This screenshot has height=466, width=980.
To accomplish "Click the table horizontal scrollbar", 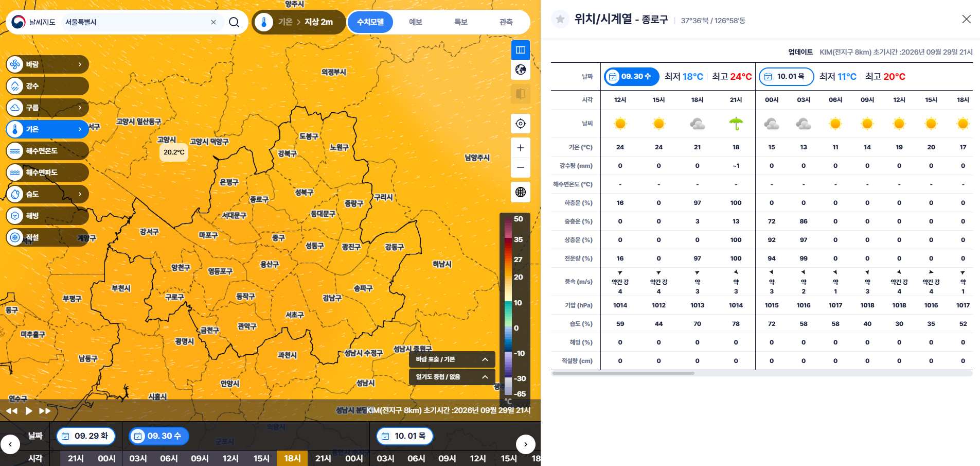I will click(x=623, y=373).
